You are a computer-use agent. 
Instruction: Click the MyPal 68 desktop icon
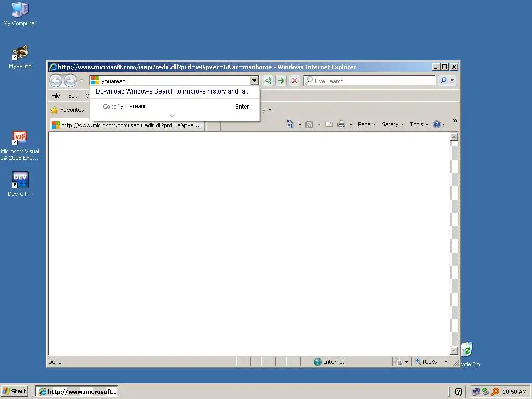[x=20, y=57]
